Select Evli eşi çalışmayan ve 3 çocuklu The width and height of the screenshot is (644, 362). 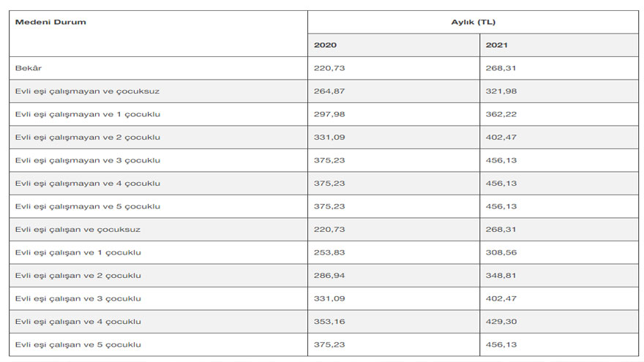pos(88,160)
